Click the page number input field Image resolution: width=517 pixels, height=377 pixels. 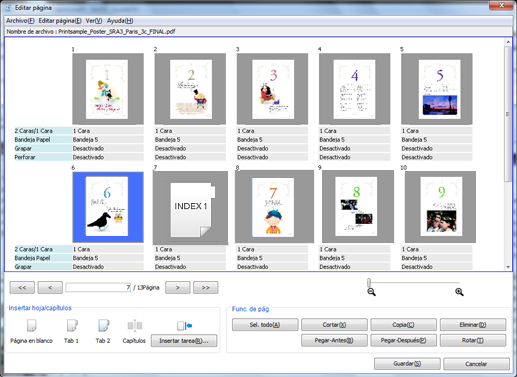[x=98, y=287]
